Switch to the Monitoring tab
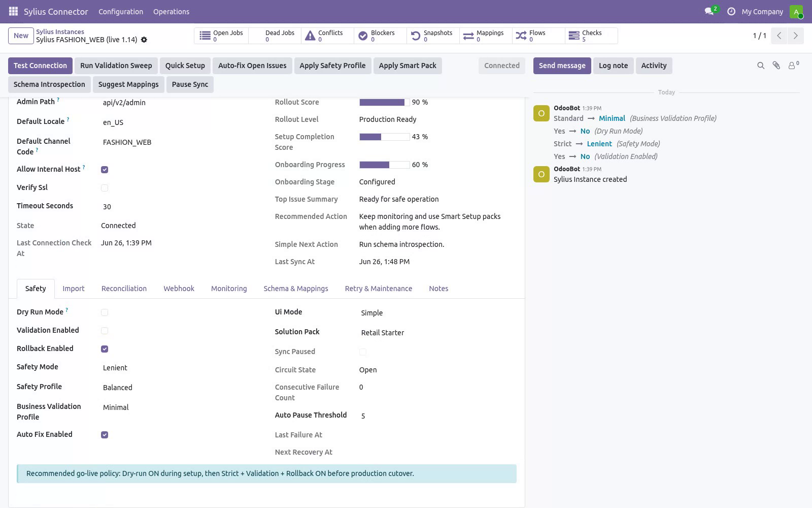Screen dimensions: 812x508 (229, 289)
